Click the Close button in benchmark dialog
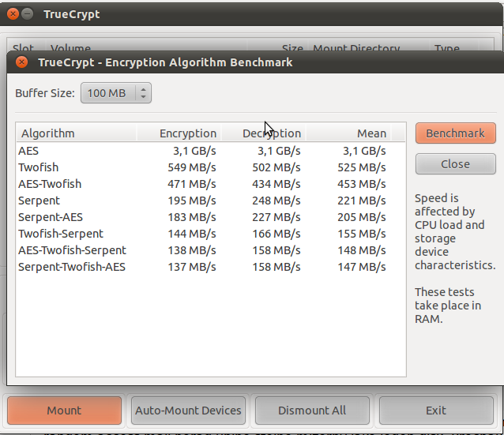Viewport: 504px width, 435px height. (456, 164)
